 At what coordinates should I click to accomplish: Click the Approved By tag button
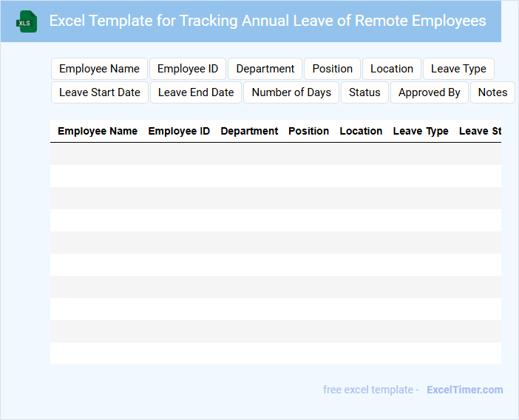tap(430, 92)
